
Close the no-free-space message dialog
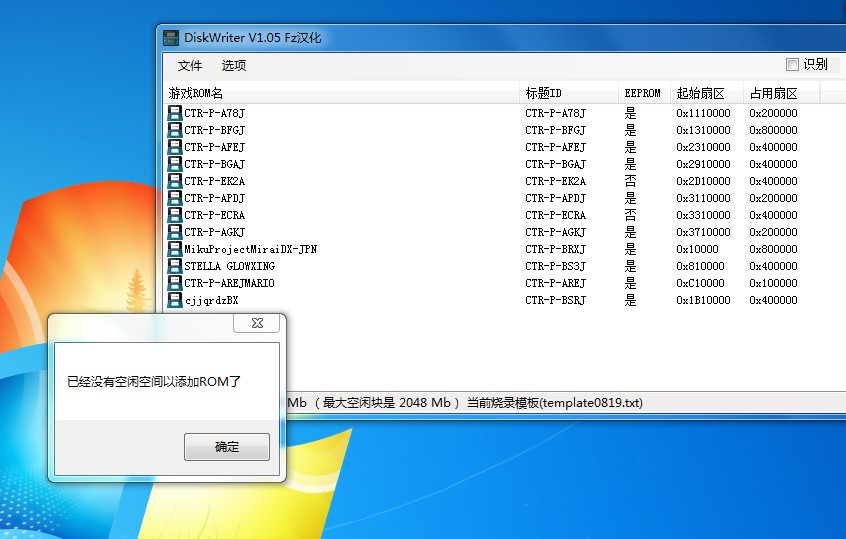tap(257, 323)
